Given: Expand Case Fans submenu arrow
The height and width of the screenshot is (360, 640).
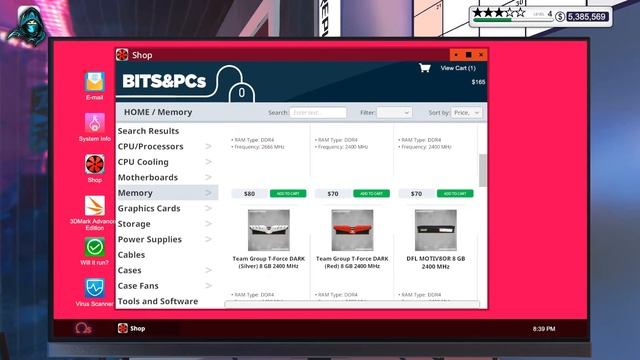Looking at the screenshot, I should pos(208,286).
